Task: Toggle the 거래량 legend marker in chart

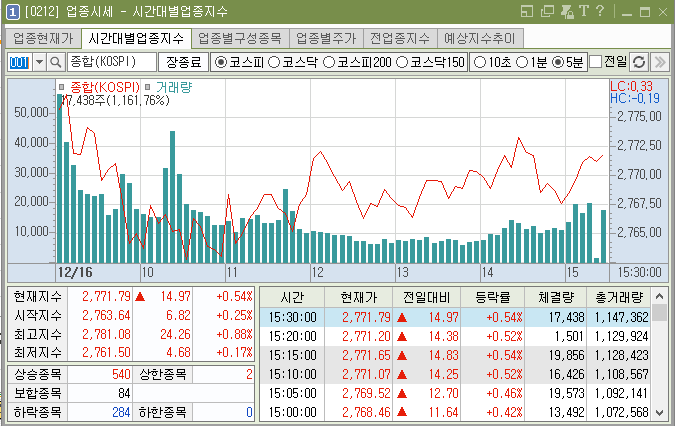Action: 148,87
